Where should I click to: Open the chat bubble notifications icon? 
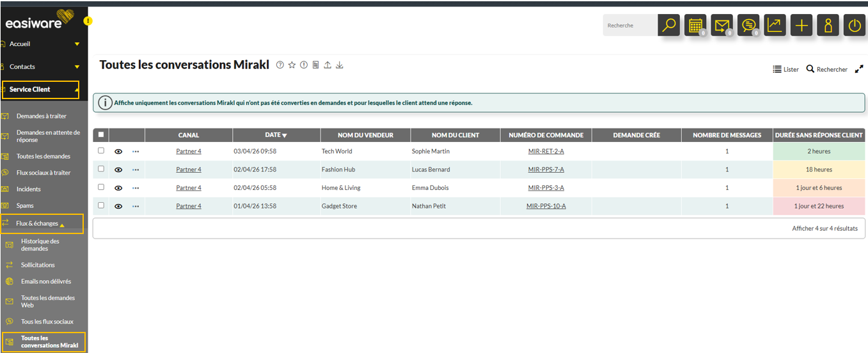(x=748, y=26)
